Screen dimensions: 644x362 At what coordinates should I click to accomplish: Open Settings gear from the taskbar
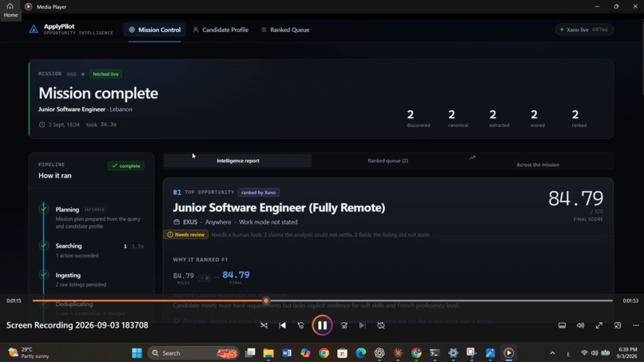click(x=453, y=353)
